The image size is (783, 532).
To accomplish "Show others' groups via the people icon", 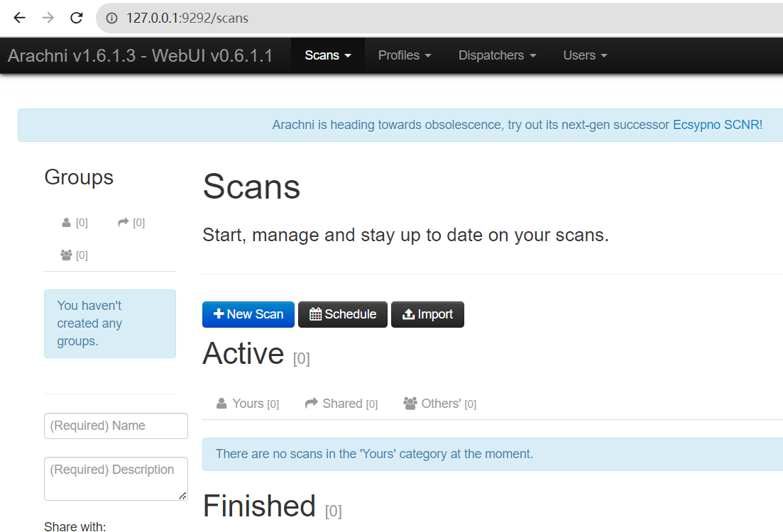I will click(x=74, y=255).
